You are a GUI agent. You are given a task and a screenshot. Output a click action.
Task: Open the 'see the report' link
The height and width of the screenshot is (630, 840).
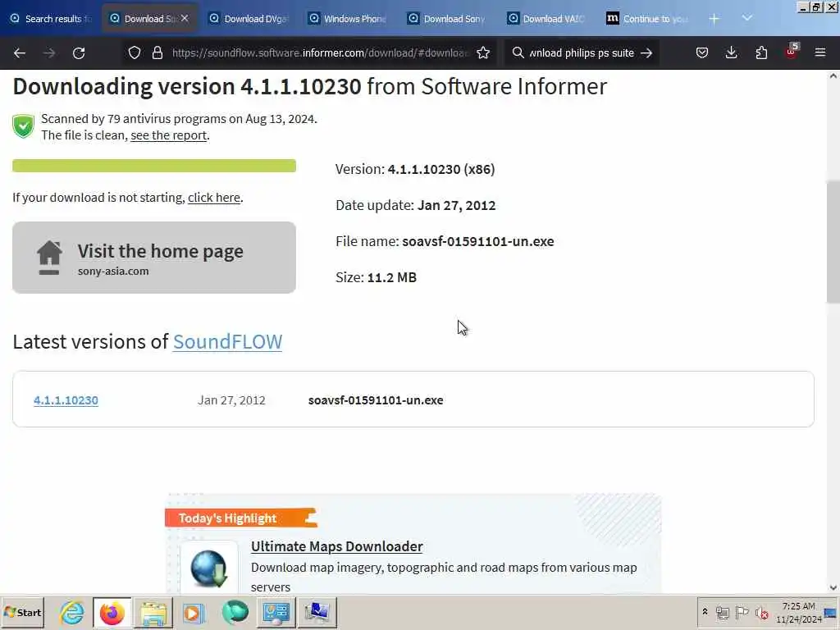[169, 135]
